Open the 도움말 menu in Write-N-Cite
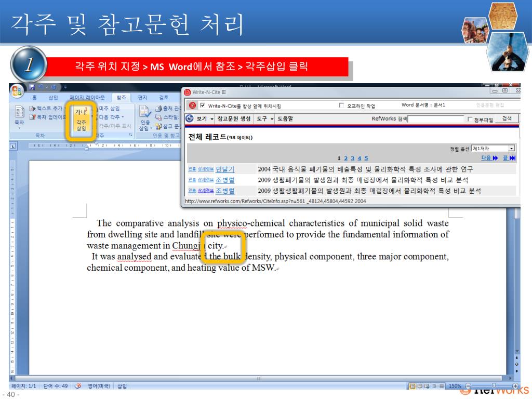This screenshot has width=532, height=399. [x=285, y=119]
